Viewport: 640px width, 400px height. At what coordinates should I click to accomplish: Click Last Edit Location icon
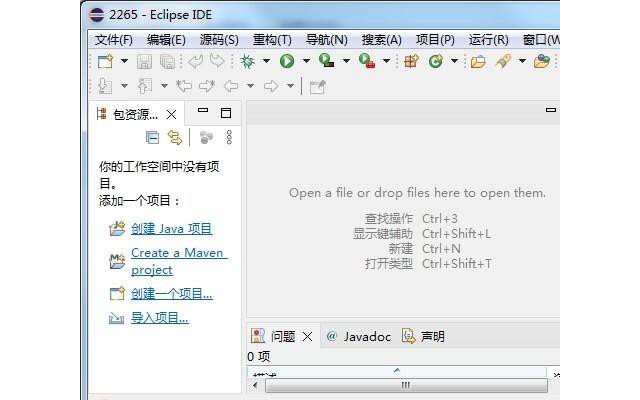(x=184, y=86)
